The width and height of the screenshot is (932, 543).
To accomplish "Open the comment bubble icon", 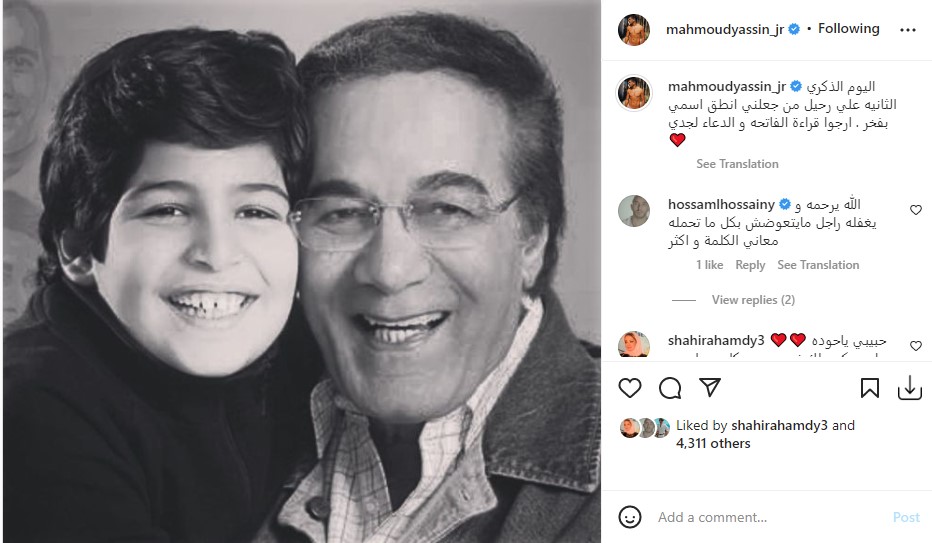I will [670, 389].
